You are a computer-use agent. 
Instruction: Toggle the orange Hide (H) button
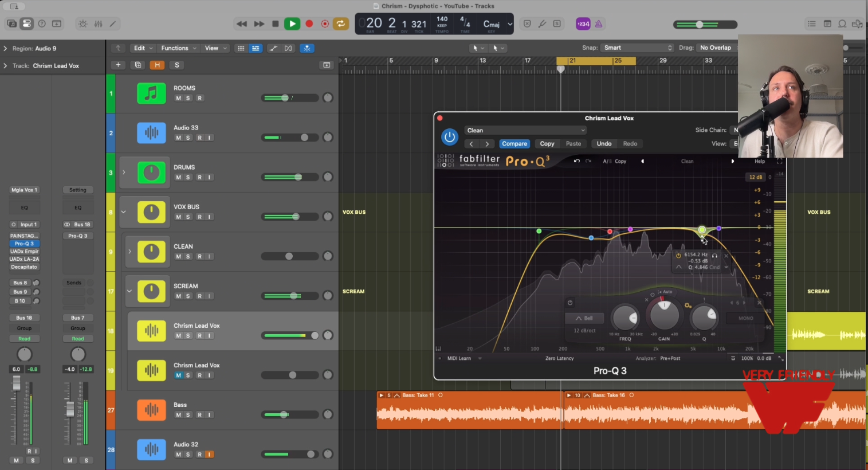(x=157, y=65)
